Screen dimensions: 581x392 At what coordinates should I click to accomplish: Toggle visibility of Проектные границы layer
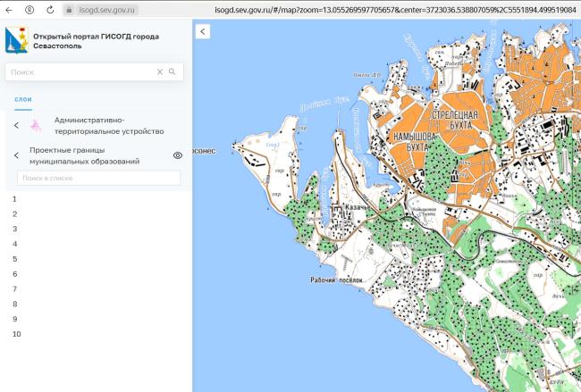[178, 155]
